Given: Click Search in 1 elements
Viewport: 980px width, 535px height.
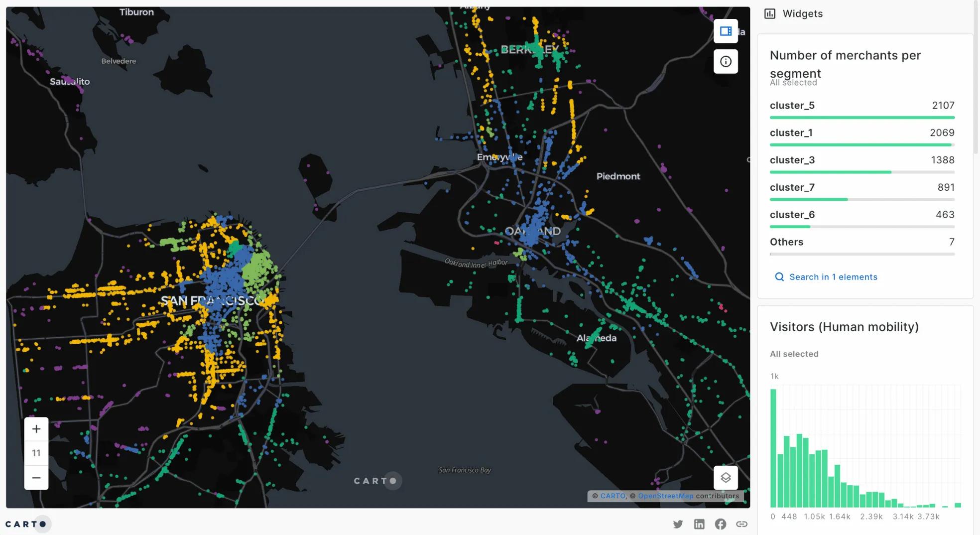Looking at the screenshot, I should [833, 277].
